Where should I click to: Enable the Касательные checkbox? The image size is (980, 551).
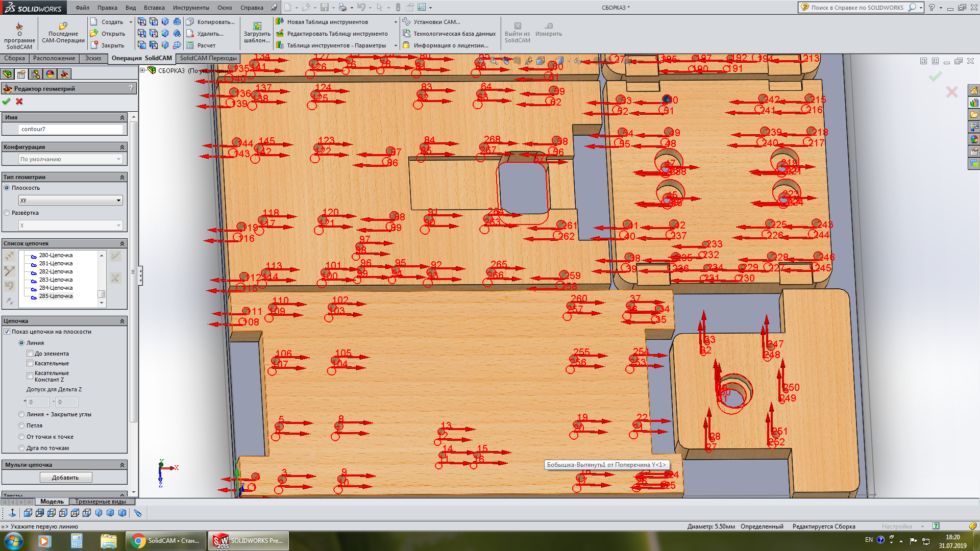point(30,363)
